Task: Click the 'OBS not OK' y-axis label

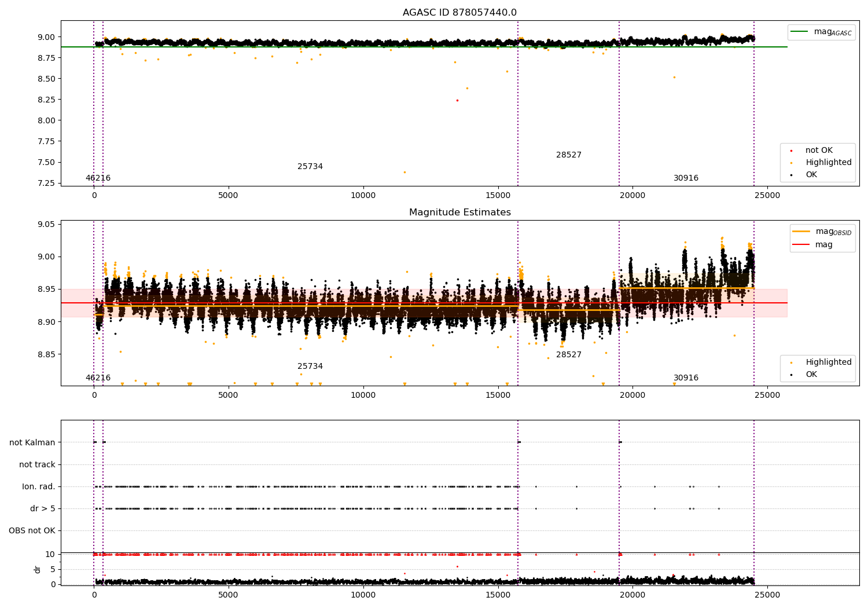Action: tap(32, 530)
